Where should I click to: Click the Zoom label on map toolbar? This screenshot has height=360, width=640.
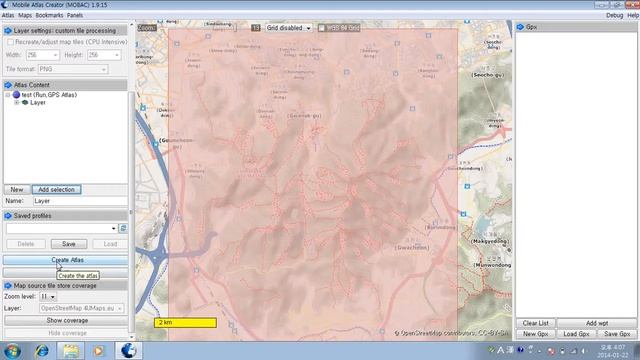tap(147, 28)
